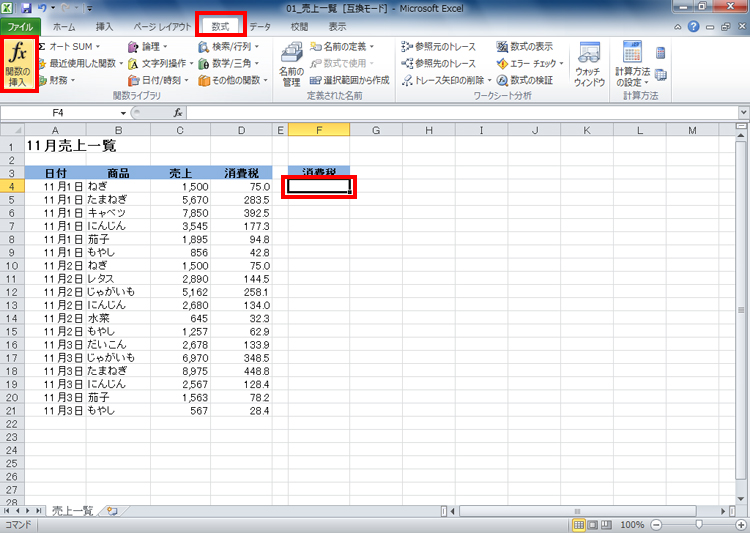Expand the formula bar chevron
The height and width of the screenshot is (533, 750).
743,113
